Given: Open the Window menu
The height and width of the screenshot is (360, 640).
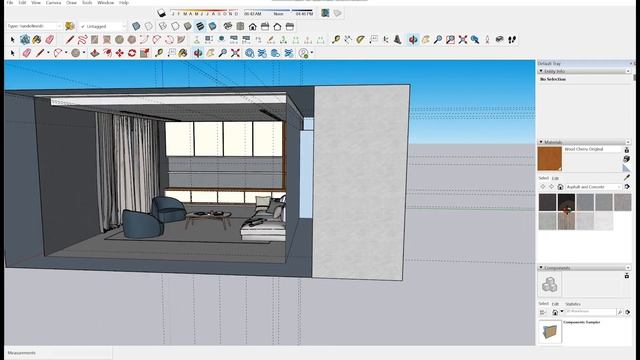Looking at the screenshot, I should [105, 2].
